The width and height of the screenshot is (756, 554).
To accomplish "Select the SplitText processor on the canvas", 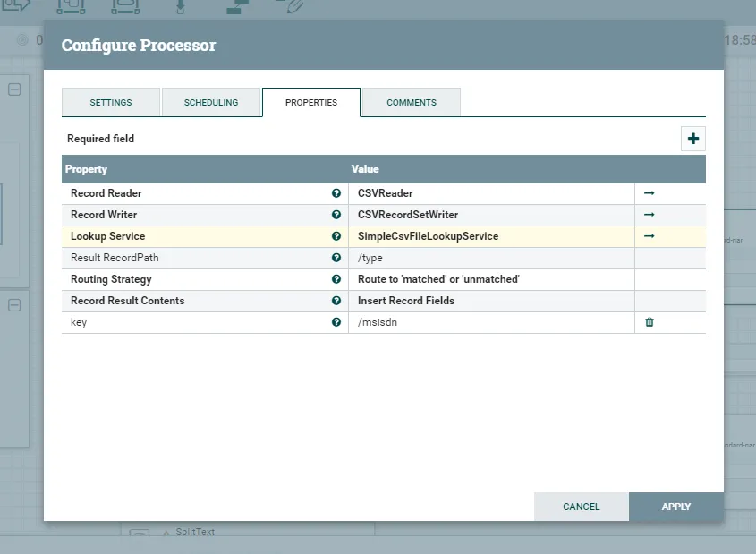I will tap(195, 532).
